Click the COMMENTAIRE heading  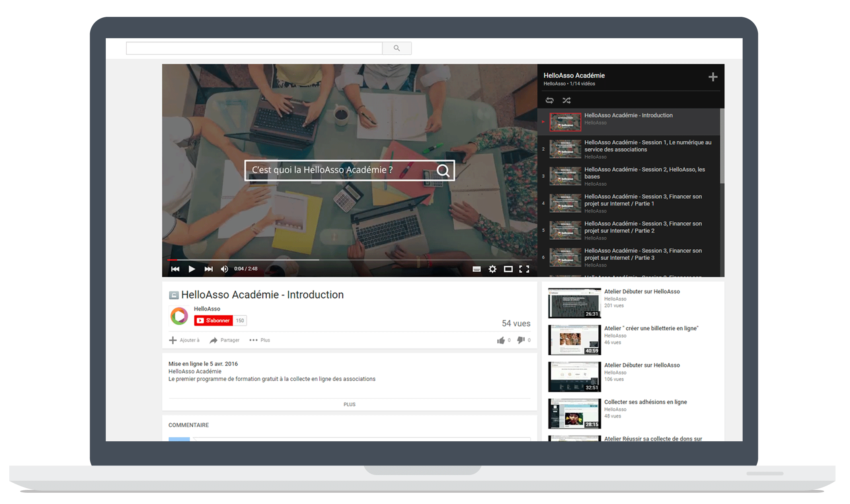(x=188, y=425)
